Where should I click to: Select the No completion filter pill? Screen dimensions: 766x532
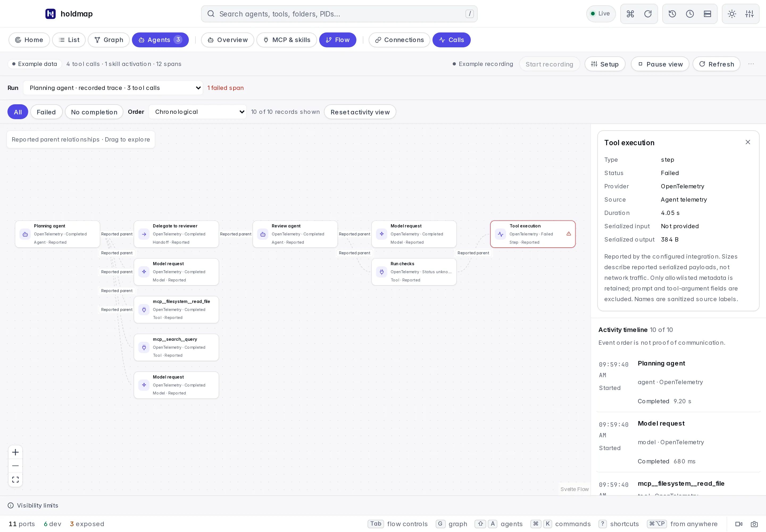click(x=94, y=112)
